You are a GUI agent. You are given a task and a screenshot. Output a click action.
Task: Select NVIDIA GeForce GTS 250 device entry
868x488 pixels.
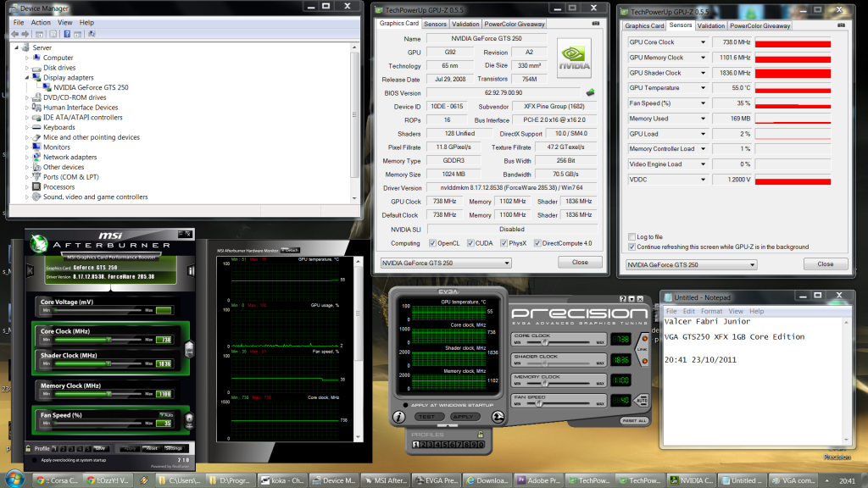click(x=91, y=87)
